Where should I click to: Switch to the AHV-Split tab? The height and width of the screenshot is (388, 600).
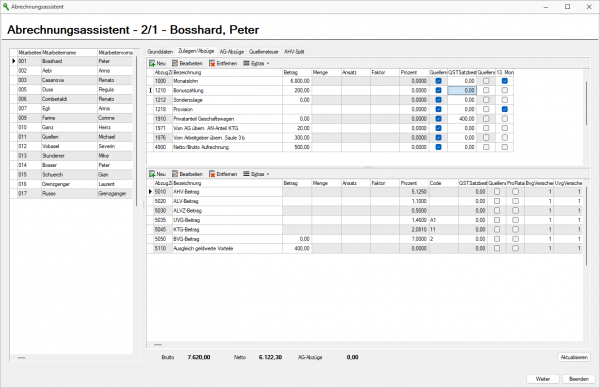(294, 52)
